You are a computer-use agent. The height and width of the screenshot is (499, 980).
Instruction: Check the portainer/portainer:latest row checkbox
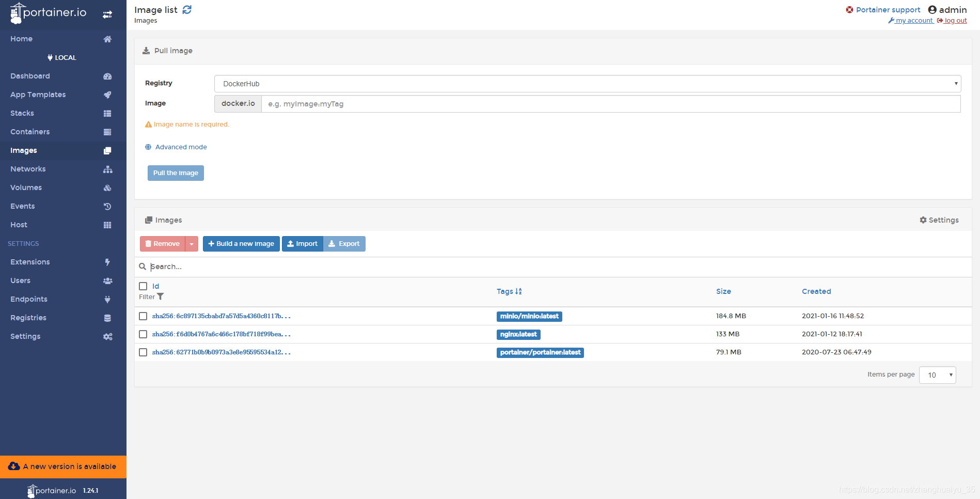(x=143, y=352)
